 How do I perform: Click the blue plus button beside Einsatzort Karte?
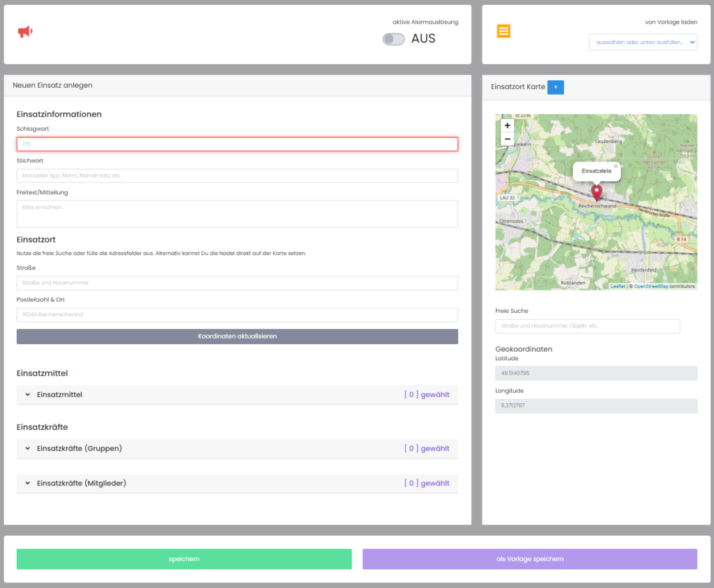556,87
